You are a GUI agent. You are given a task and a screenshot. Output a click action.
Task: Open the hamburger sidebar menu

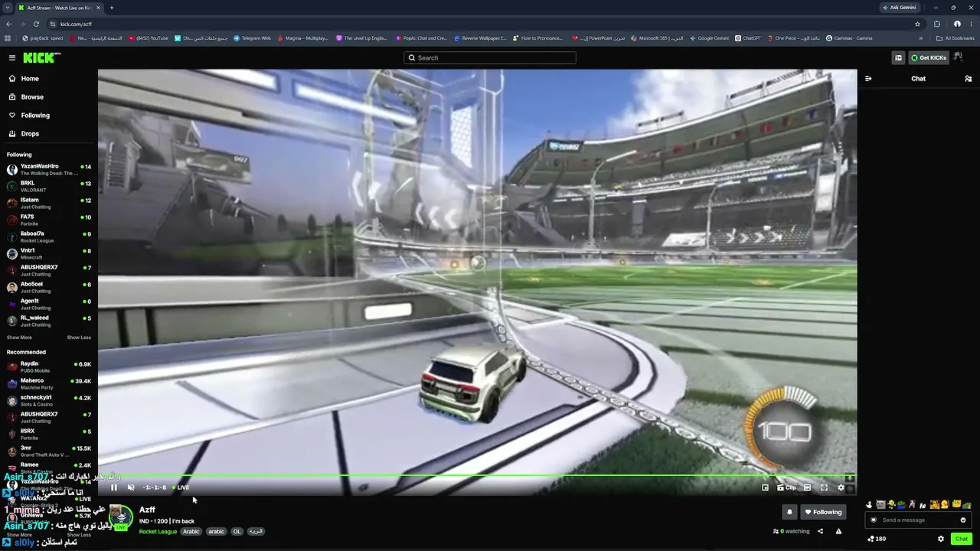pyautogui.click(x=12, y=57)
